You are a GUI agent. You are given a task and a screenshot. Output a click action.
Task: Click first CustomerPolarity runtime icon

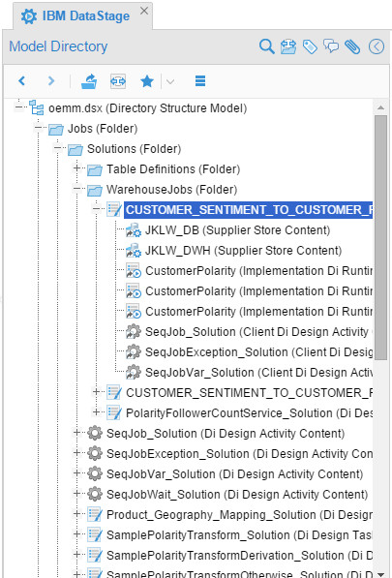[x=134, y=270]
